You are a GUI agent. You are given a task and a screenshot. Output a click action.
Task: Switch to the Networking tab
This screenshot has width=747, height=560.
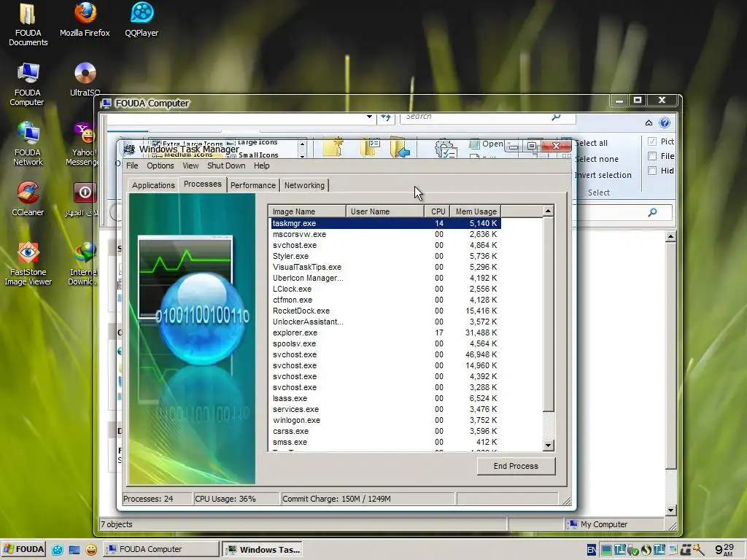(304, 185)
